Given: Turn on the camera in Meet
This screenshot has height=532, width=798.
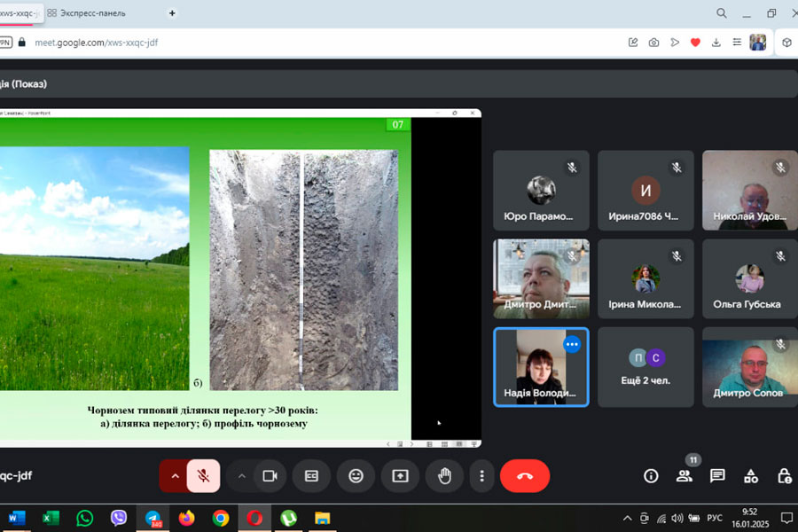Looking at the screenshot, I should [270, 476].
